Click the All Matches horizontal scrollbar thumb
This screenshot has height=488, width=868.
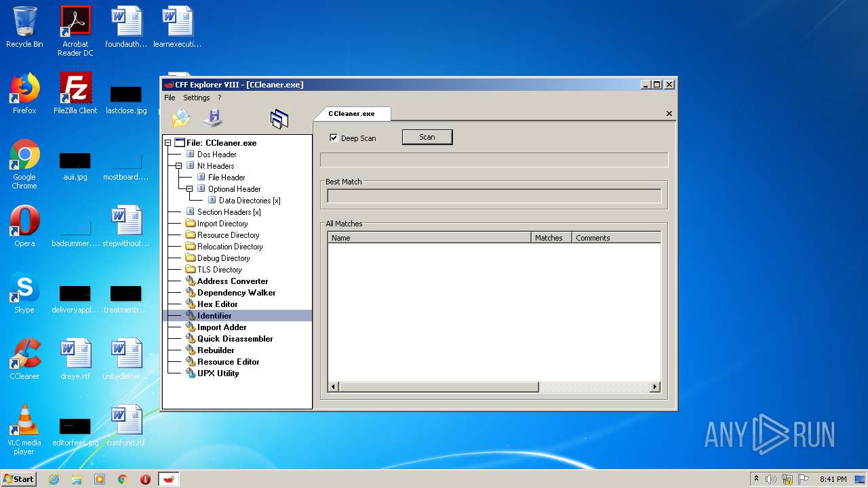[x=439, y=387]
